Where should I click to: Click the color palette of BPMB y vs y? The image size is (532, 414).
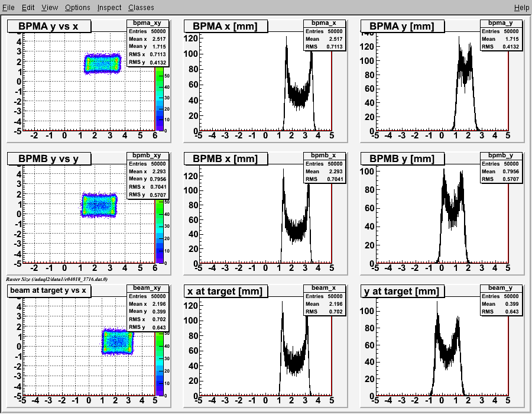click(x=160, y=231)
